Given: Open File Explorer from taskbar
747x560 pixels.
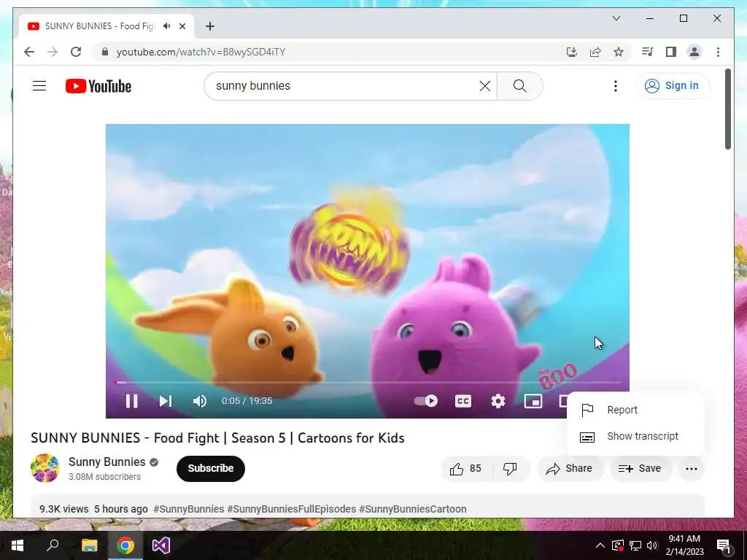Looking at the screenshot, I should tap(89, 545).
